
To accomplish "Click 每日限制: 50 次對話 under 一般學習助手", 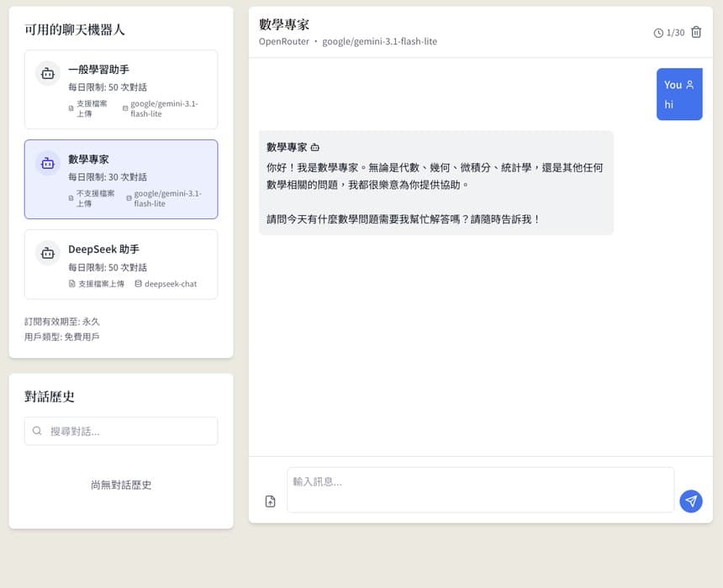I will [x=108, y=87].
